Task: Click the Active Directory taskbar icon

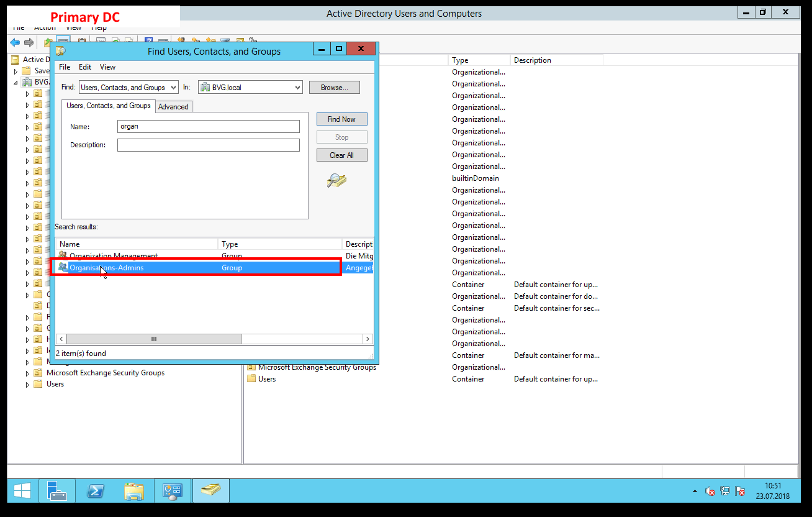Action: 210,491
